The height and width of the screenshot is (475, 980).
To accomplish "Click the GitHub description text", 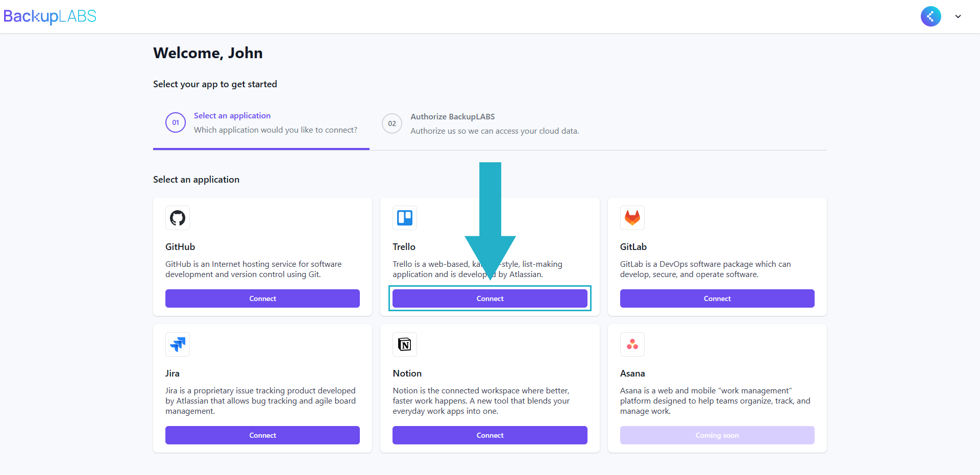I will coord(253,269).
